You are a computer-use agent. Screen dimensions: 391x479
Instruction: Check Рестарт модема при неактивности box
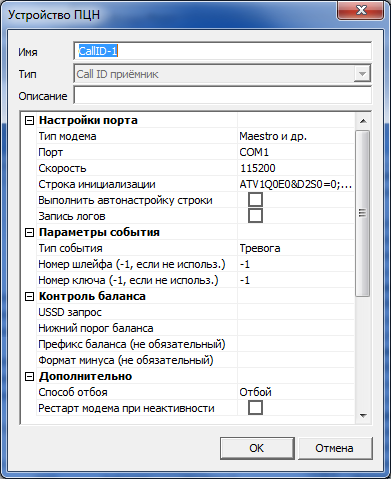point(255,408)
